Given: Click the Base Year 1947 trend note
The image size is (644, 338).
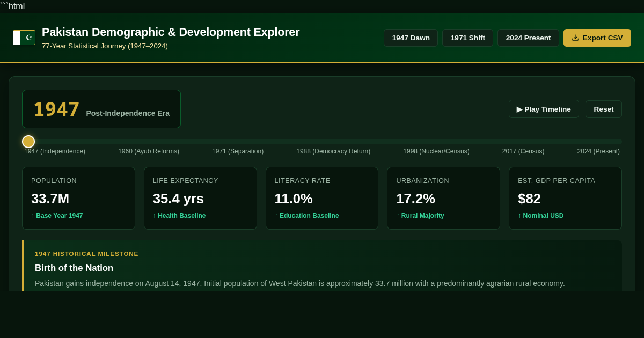Looking at the screenshot, I should [57, 216].
